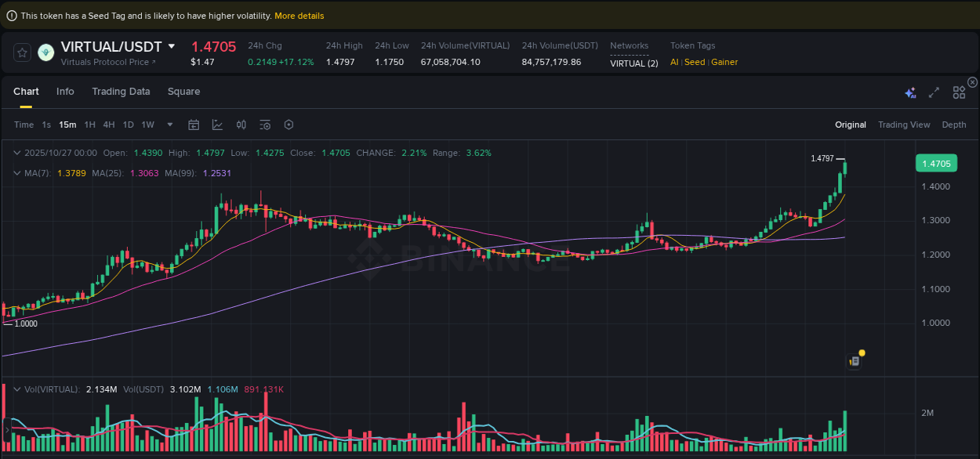Toggle the favorite star for VIRTUAL/USDT
Screen dimensions: 980x459
(22, 53)
